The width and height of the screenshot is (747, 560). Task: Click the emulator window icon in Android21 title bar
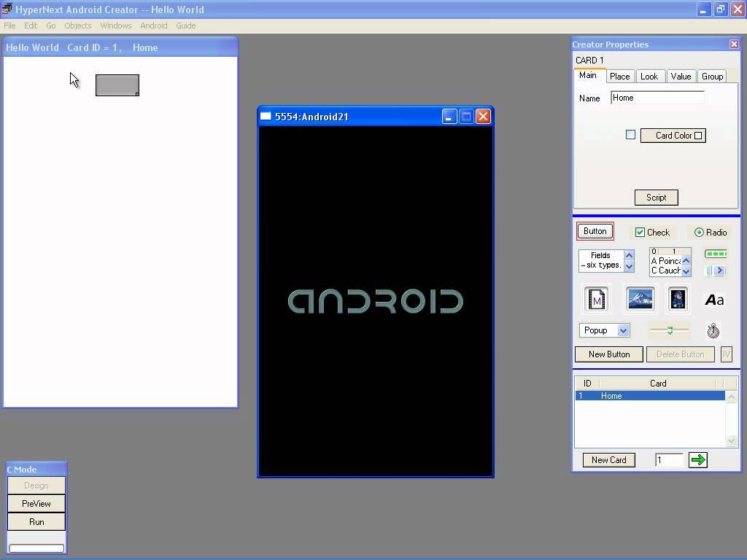point(266,116)
